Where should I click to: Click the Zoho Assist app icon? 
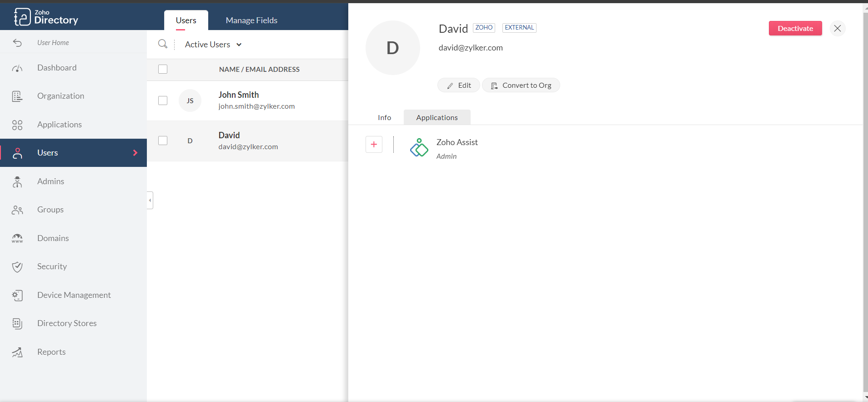tap(419, 148)
